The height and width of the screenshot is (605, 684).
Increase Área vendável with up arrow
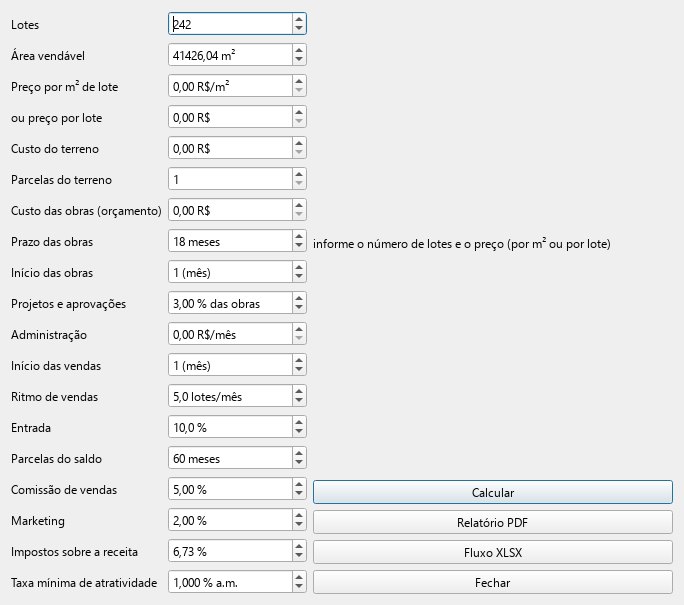tap(299, 50)
